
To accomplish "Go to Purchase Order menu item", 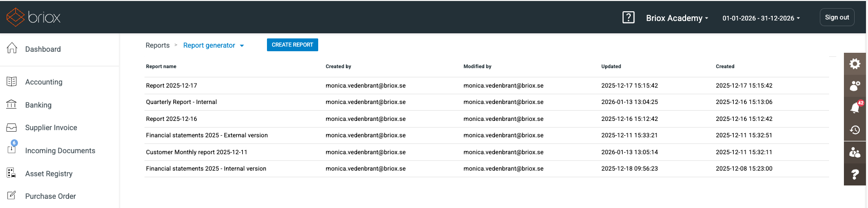I will click(50, 196).
